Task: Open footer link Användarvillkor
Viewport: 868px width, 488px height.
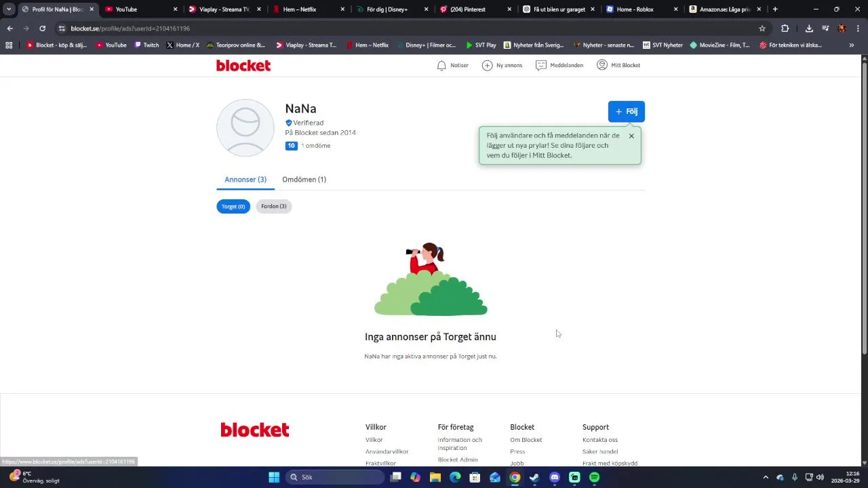Action: point(387,451)
